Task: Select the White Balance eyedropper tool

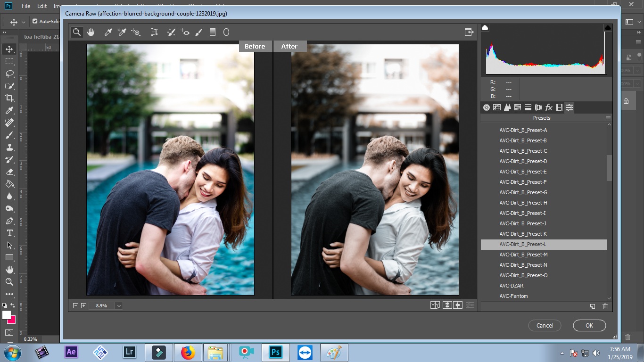Action: 108,32
